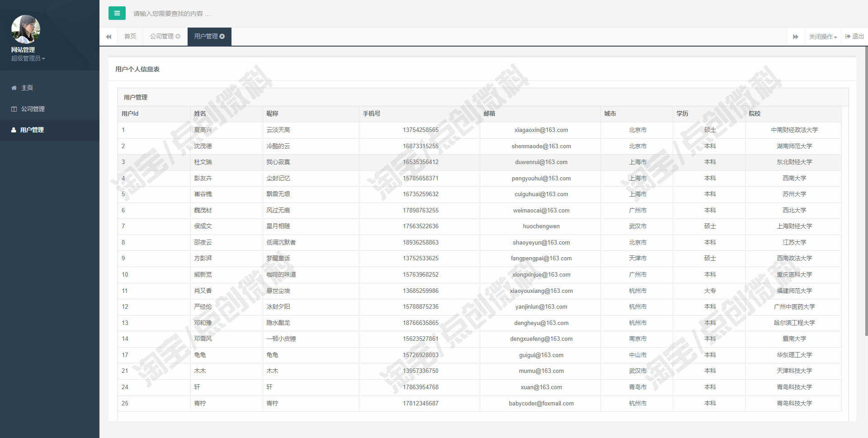
Task: Click the 城市 column header
Action: click(637, 113)
